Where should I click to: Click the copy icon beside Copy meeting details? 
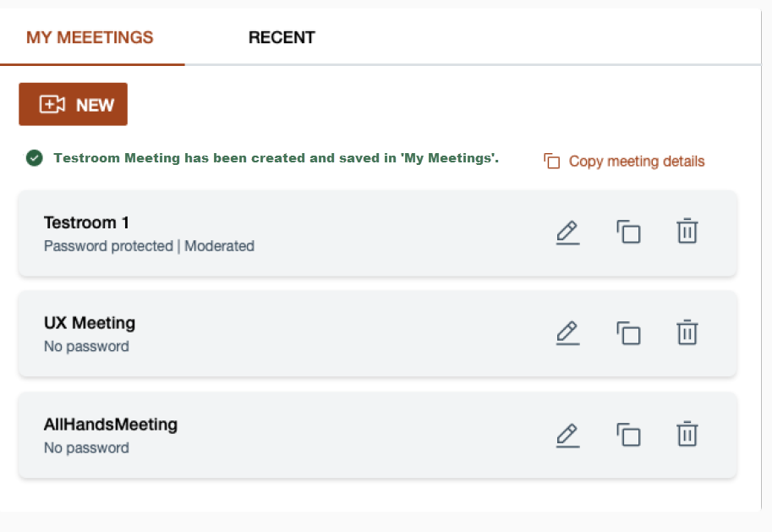(x=552, y=162)
